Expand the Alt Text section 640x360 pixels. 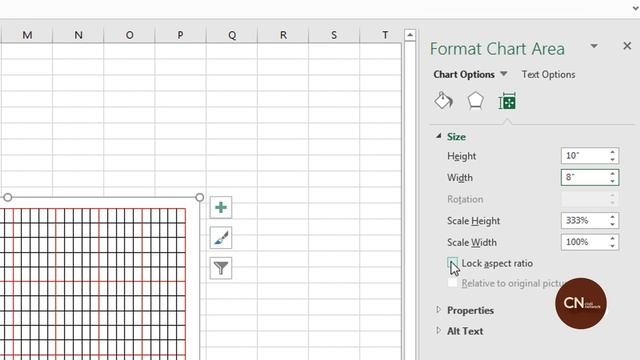click(438, 331)
